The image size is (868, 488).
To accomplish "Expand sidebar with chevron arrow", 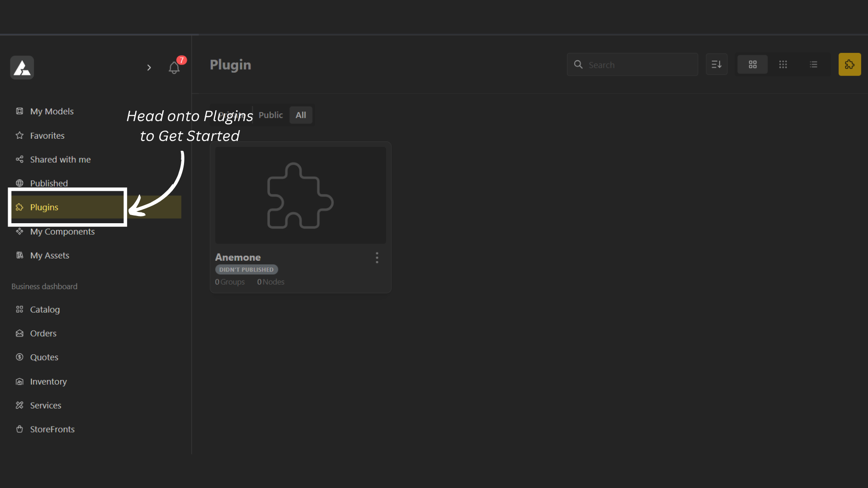I will pyautogui.click(x=149, y=68).
